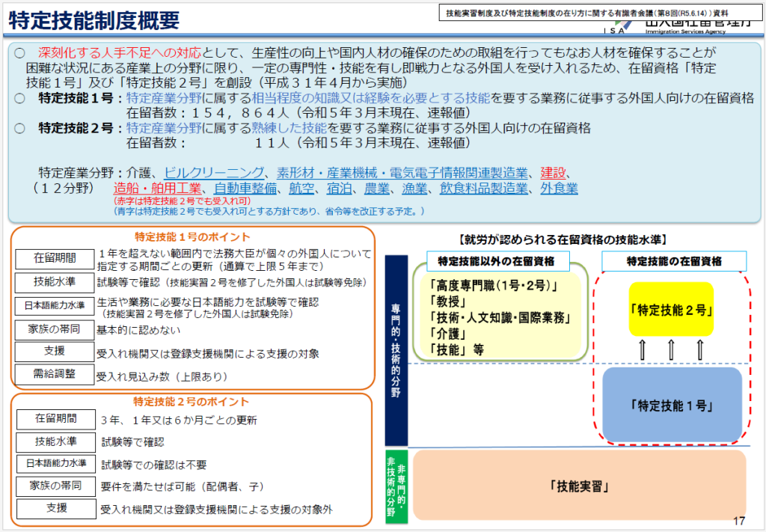Viewport: 766px width, 532px height.
Task: Click 技能水準 box in 特定技能２号のポイント
Action: (56, 442)
